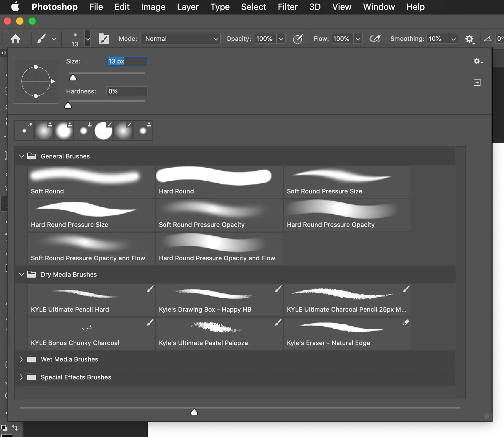The image size is (504, 437).
Task: Collapse the General Brushes folder
Action: (21, 156)
